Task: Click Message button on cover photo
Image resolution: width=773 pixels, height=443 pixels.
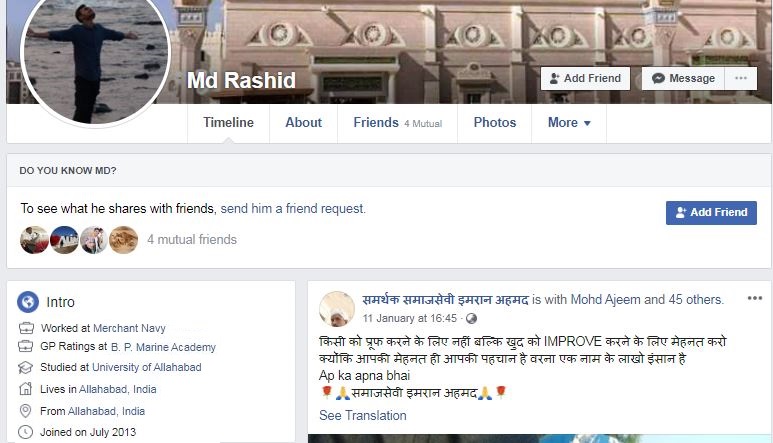Action: click(683, 78)
